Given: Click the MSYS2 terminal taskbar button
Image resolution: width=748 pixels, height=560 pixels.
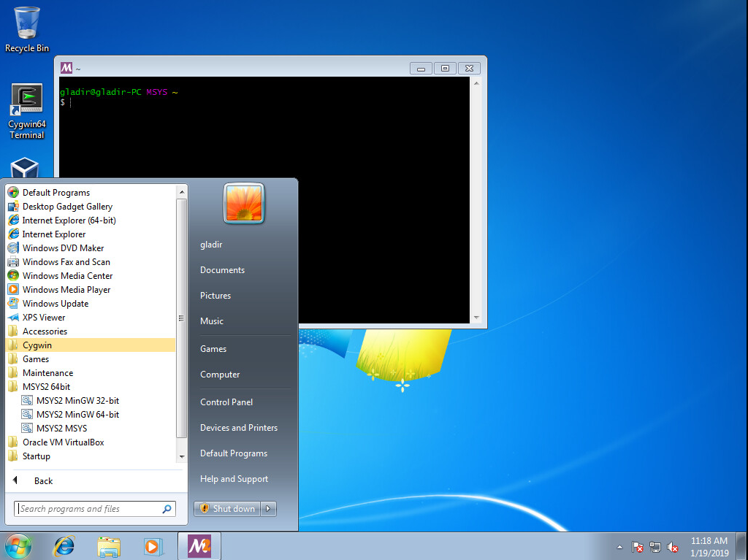Looking at the screenshot, I should (x=199, y=545).
